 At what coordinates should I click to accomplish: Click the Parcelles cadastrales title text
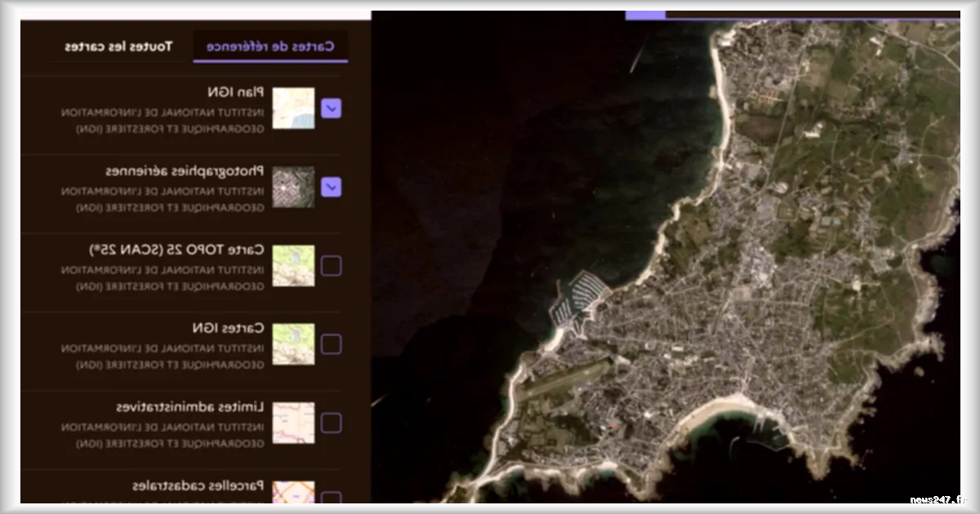point(198,485)
